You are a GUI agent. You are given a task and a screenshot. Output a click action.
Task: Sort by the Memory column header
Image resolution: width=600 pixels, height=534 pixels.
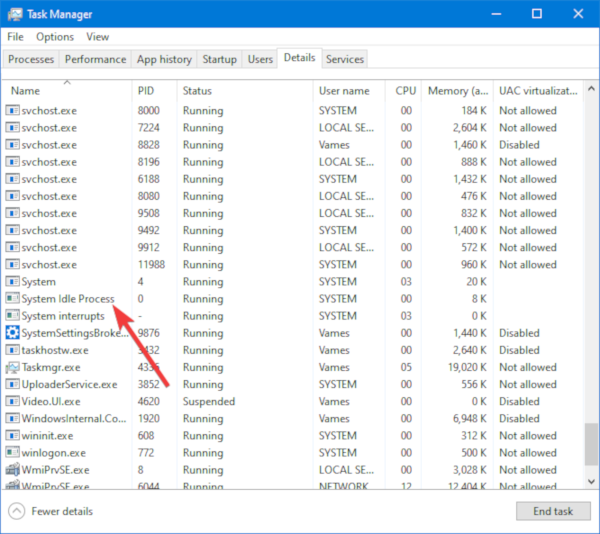(457, 91)
